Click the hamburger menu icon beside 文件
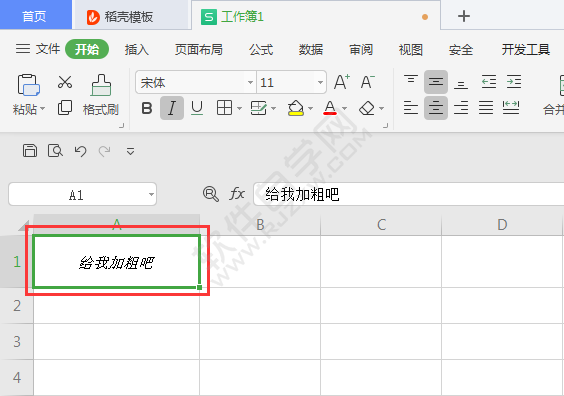The height and width of the screenshot is (396, 564). 23,49
